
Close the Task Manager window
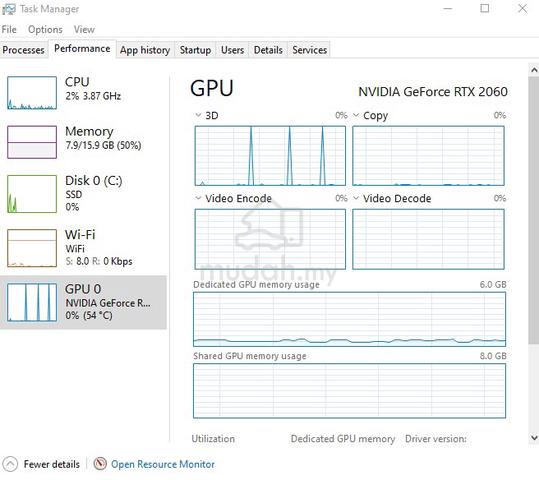point(522,8)
